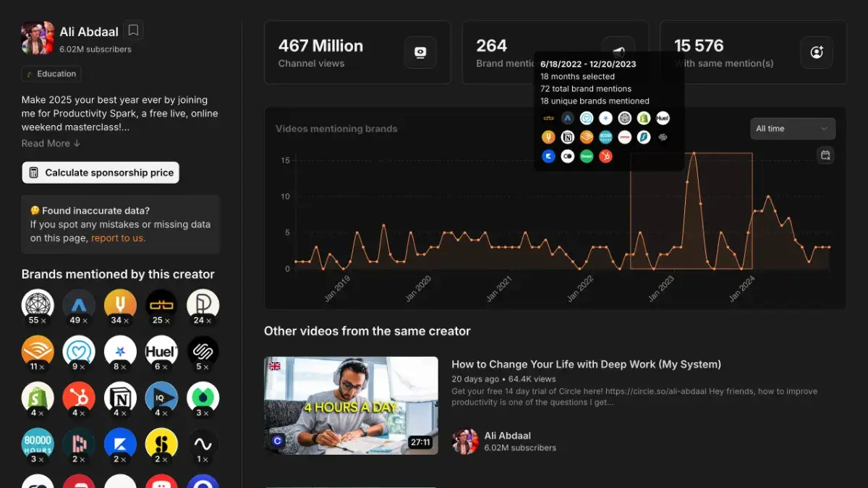
Task: Click the bookmark icon beside Ali Abdaal
Action: 132,30
